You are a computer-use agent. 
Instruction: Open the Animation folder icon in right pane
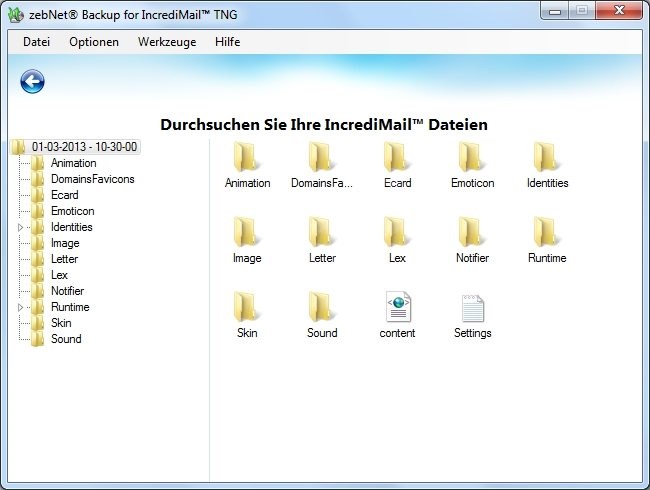pos(247,158)
